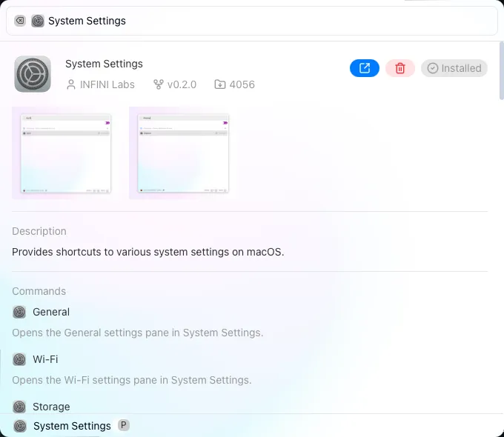
Task: Click the download count icon beside 4056
Action: (220, 84)
